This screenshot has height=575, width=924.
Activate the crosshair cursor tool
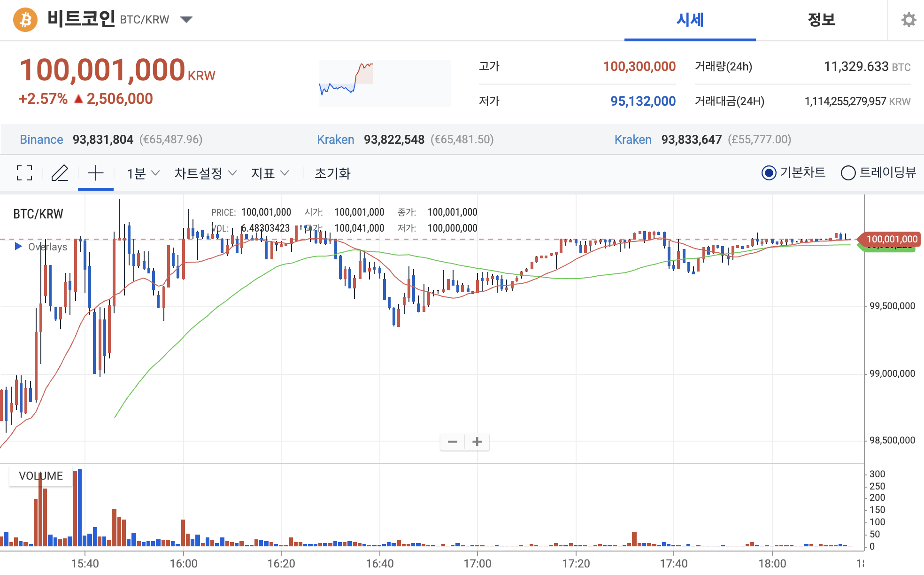click(96, 173)
